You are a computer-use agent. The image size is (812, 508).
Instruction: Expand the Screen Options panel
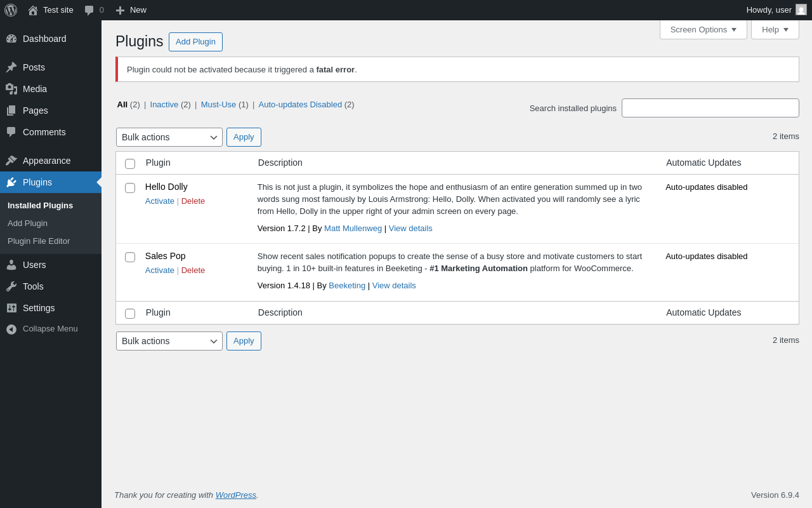pos(703,29)
